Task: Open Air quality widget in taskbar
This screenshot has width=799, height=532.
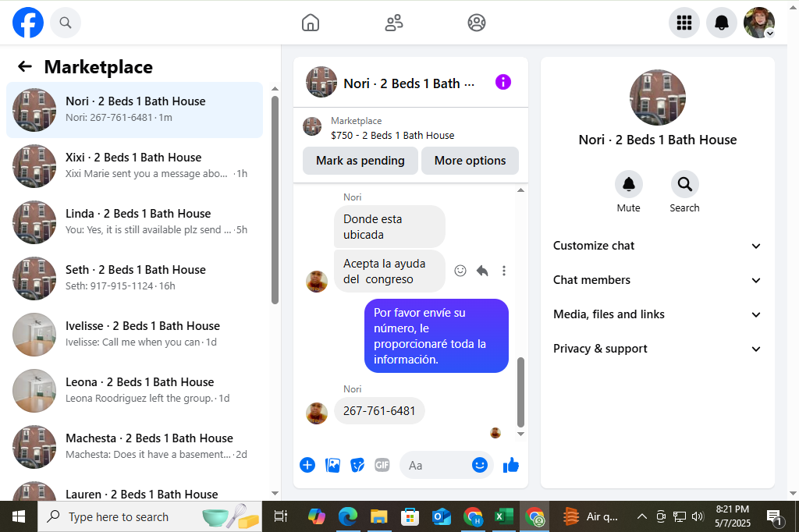Action: (590, 516)
